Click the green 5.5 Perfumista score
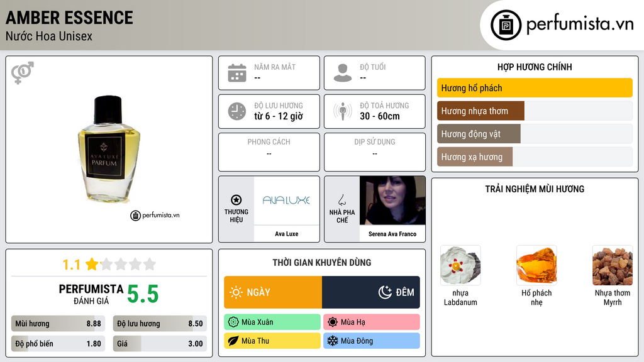The height and width of the screenshot is (362, 644). [143, 294]
